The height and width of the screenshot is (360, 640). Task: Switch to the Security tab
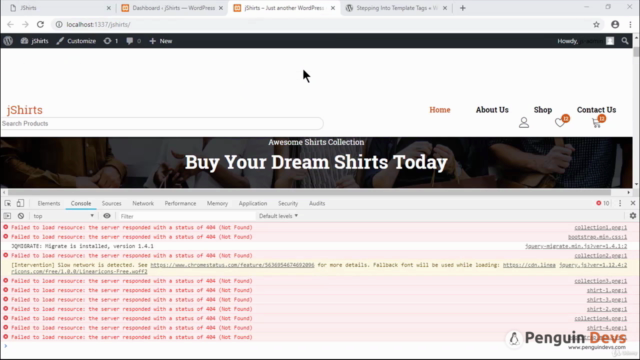click(x=288, y=203)
